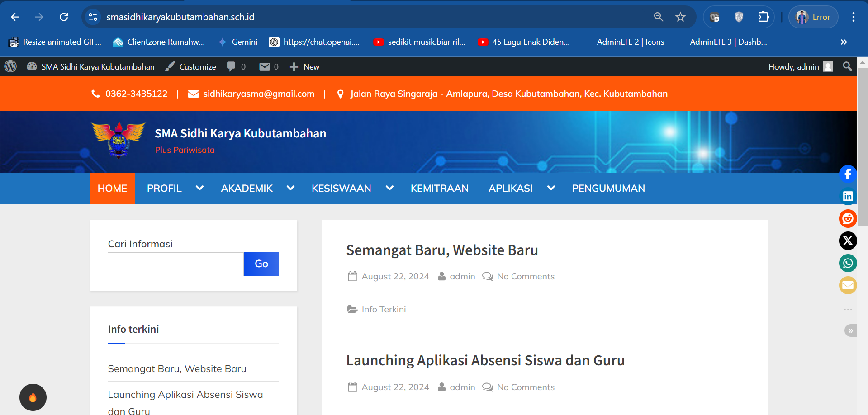Click the flame icon at bottom left
Image resolution: width=868 pixels, height=415 pixels.
click(33, 397)
